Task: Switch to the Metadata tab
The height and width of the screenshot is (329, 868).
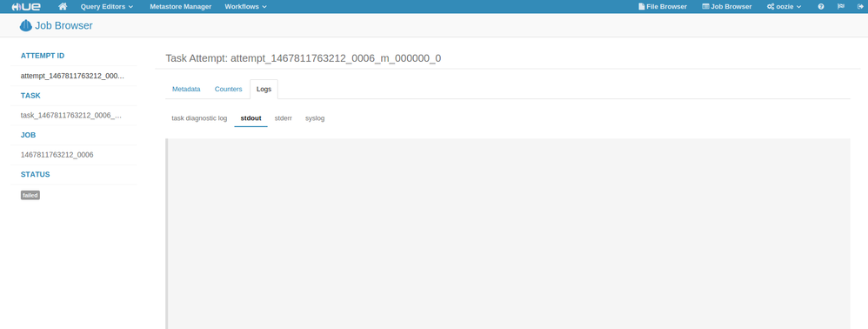Action: (186, 89)
